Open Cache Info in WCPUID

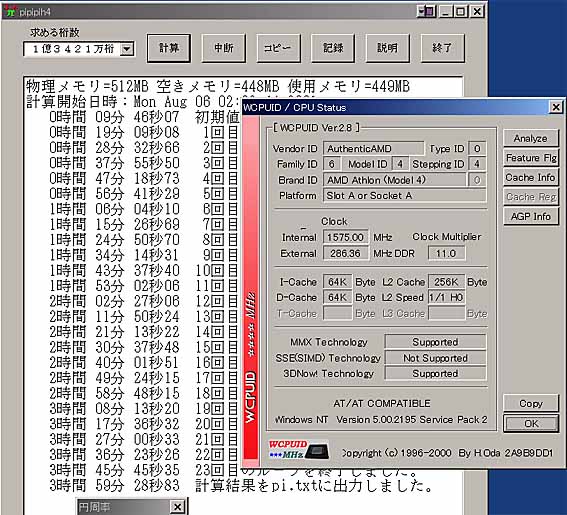coord(530,178)
